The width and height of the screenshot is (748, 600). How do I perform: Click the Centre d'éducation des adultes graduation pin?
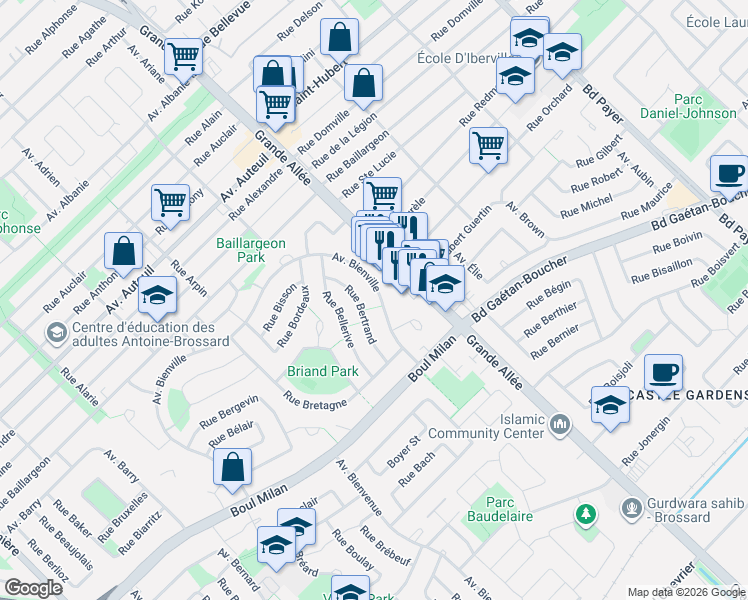[57, 332]
